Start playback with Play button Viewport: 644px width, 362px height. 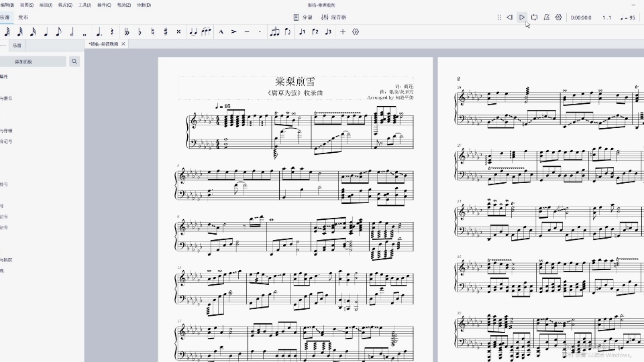522,17
